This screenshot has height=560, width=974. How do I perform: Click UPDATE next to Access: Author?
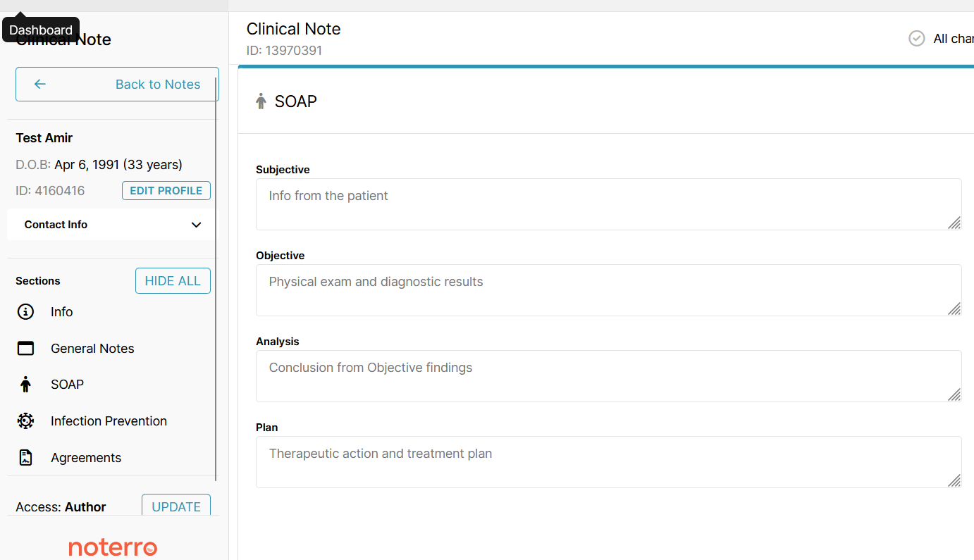pos(176,506)
